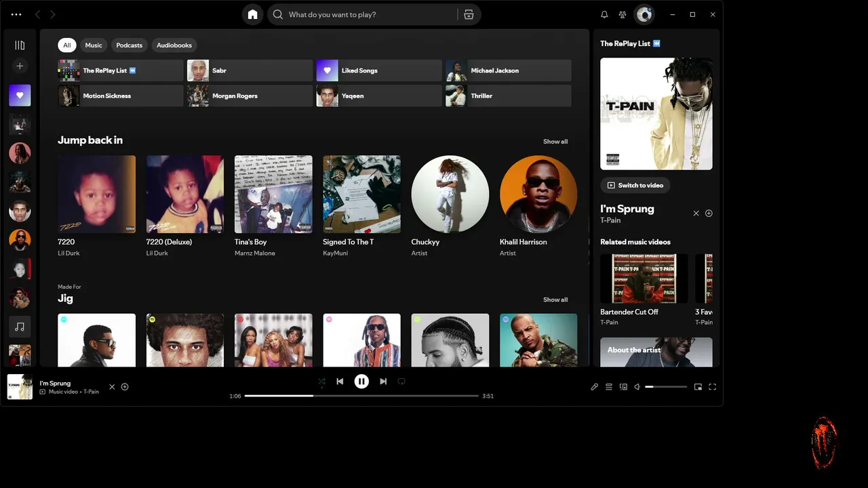Open the miniplayer icon
This screenshot has height=488, width=868.
click(698, 387)
